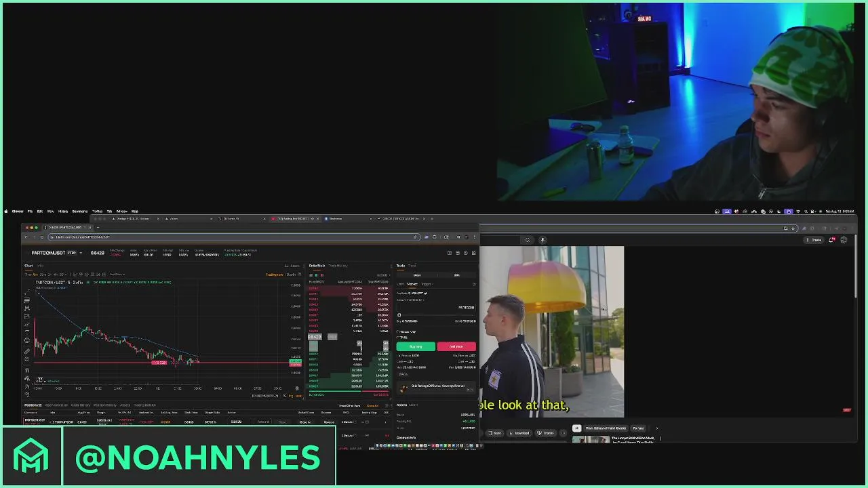868x488 pixels.
Task: Click layout icon at top-right of exchange page
Action: [x=449, y=253]
